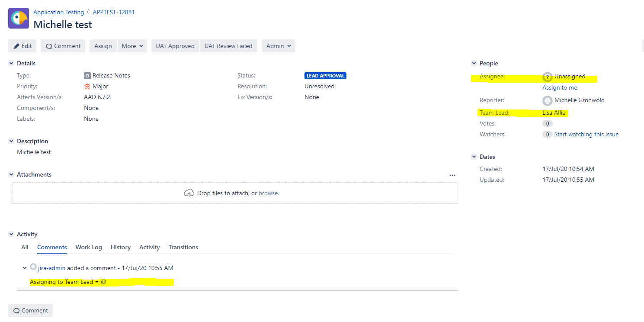Click the Votes count badge
644x322 pixels.
click(x=548, y=124)
